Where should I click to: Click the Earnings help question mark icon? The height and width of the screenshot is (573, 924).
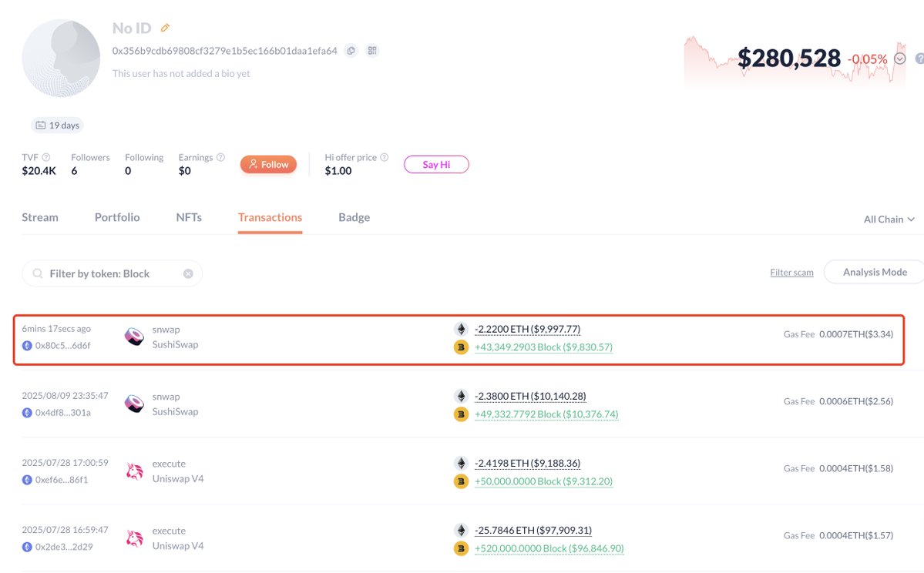click(220, 157)
